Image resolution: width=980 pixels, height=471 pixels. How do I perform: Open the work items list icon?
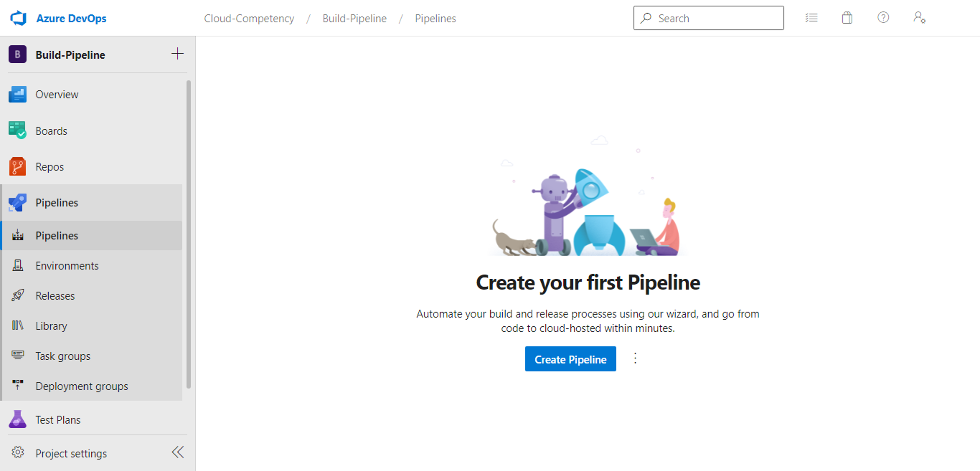click(x=811, y=18)
